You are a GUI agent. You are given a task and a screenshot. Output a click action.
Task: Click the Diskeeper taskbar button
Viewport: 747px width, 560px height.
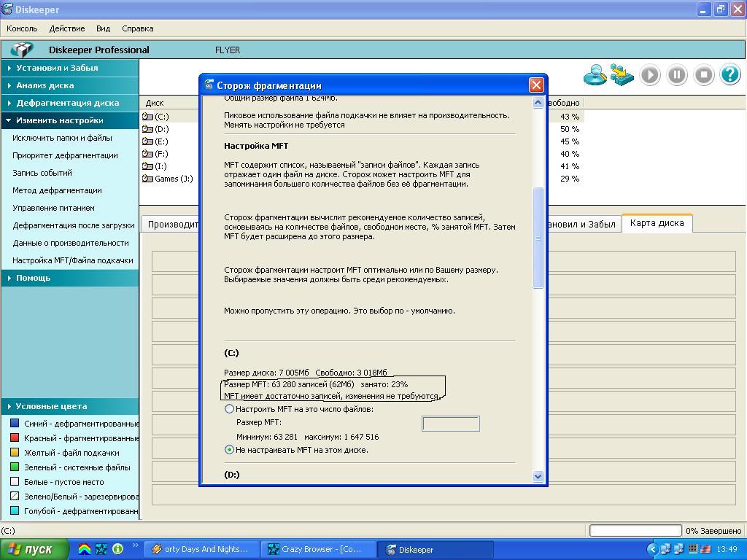[x=436, y=550]
